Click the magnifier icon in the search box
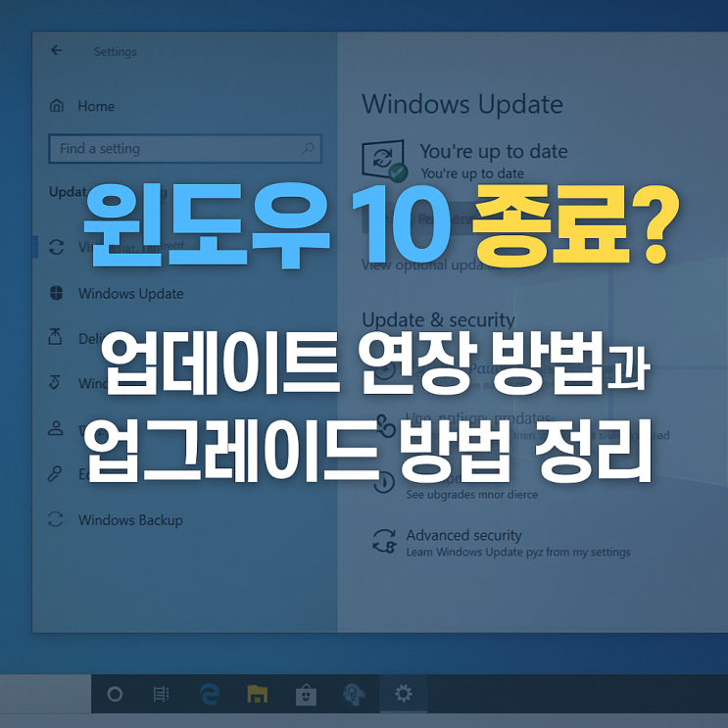 (308, 149)
